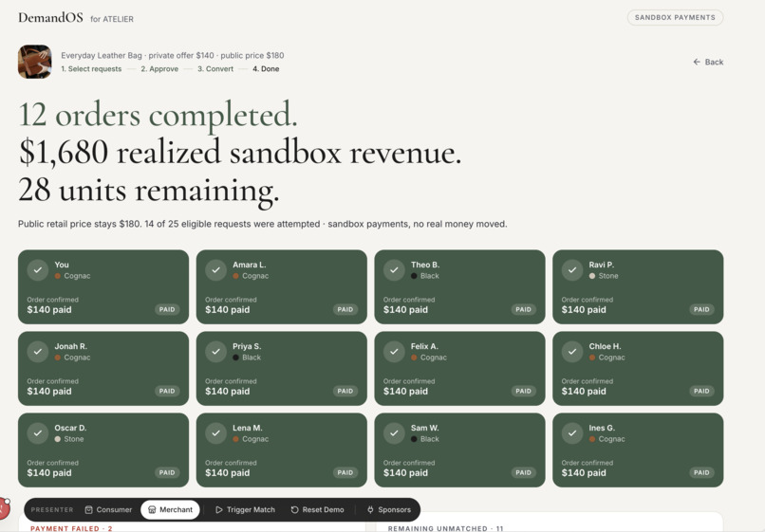The width and height of the screenshot is (765, 532).
Task: Click the Black label on Priya S. card
Action: [252, 358]
